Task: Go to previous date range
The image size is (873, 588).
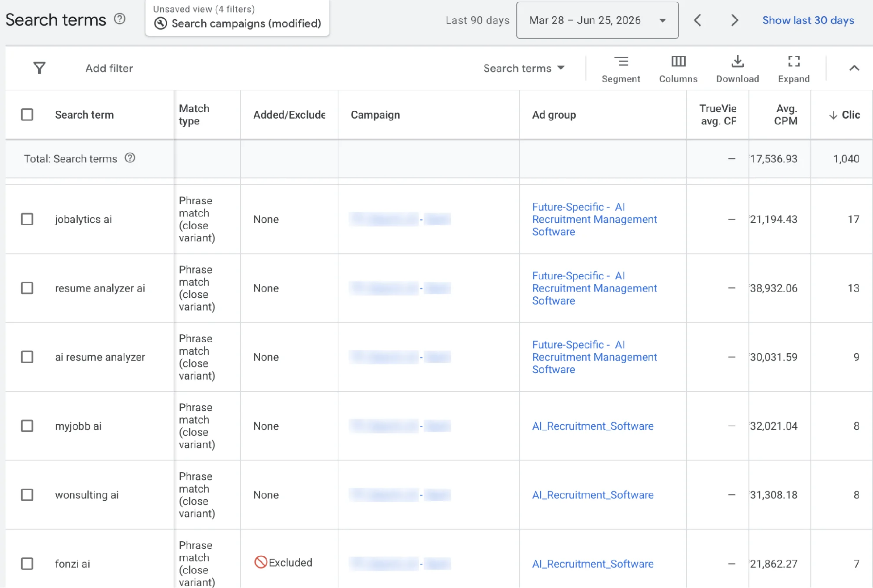Action: pyautogui.click(x=697, y=20)
